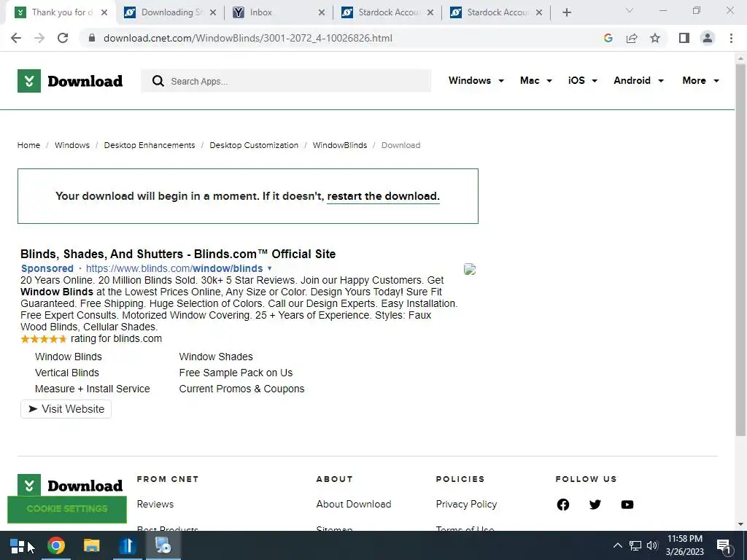Open CNET Facebook page icon
Image resolution: width=747 pixels, height=560 pixels.
(562, 505)
